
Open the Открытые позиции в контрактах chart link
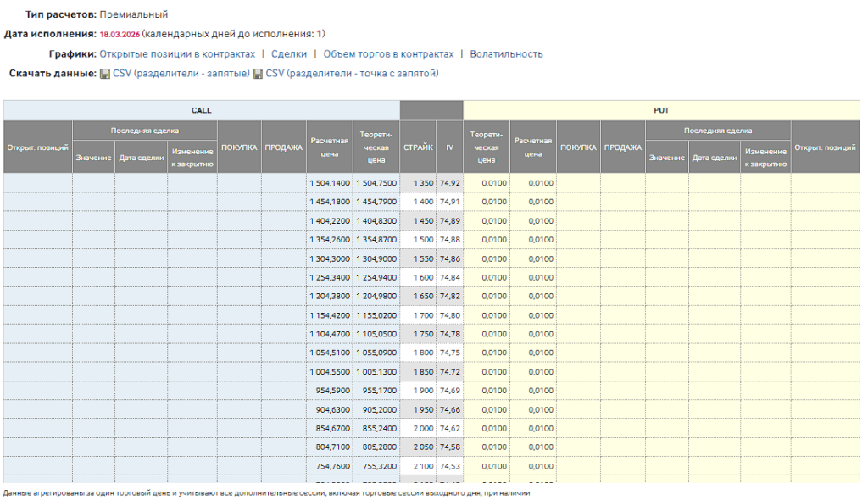[x=177, y=54]
